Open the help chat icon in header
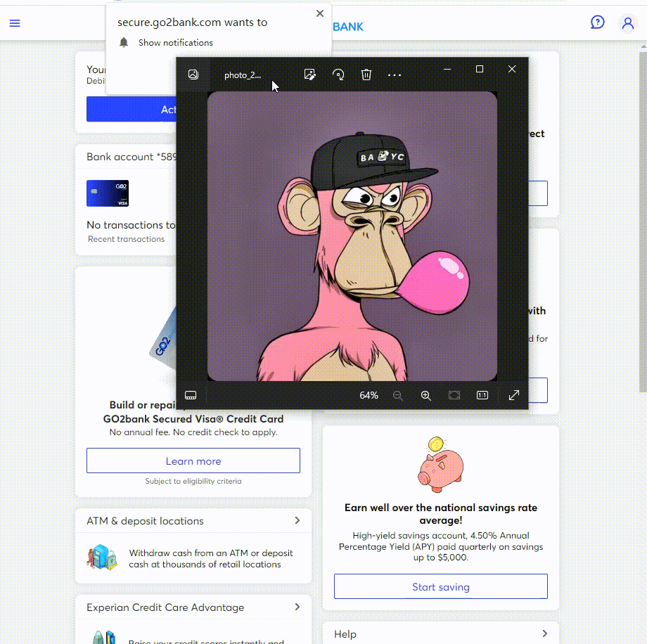Screen dimensions: 647x644 click(597, 22)
